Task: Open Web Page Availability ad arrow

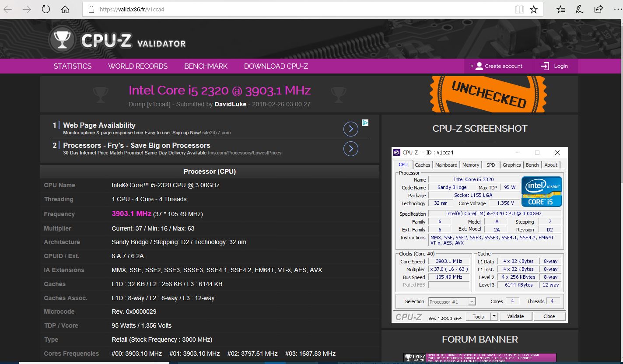Action: click(351, 129)
